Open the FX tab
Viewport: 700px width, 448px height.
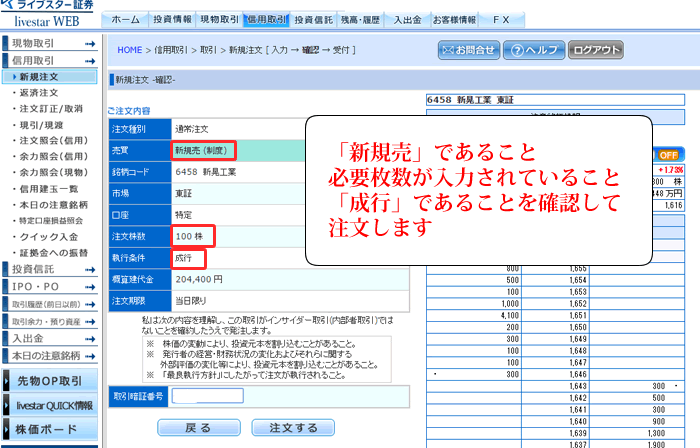(501, 19)
